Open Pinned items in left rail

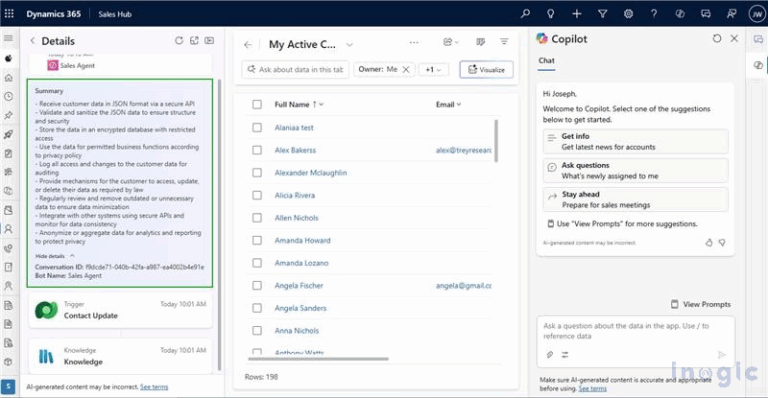(x=8, y=116)
